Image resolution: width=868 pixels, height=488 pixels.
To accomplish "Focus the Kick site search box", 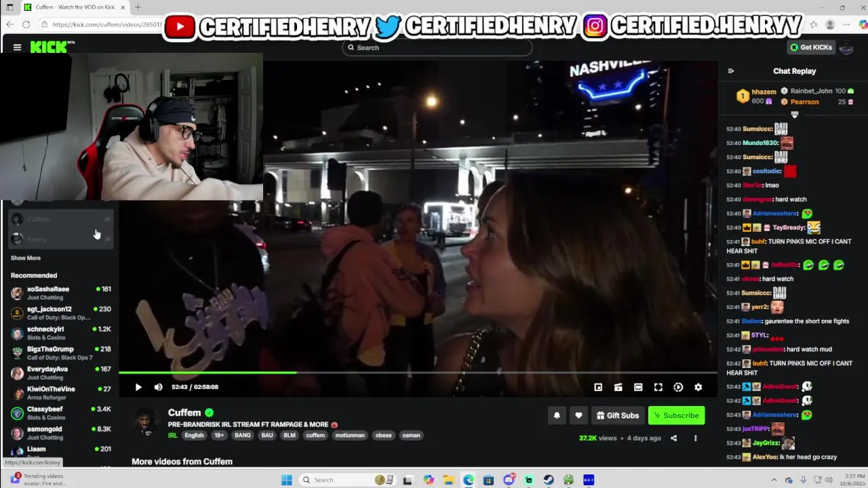I will coord(437,47).
